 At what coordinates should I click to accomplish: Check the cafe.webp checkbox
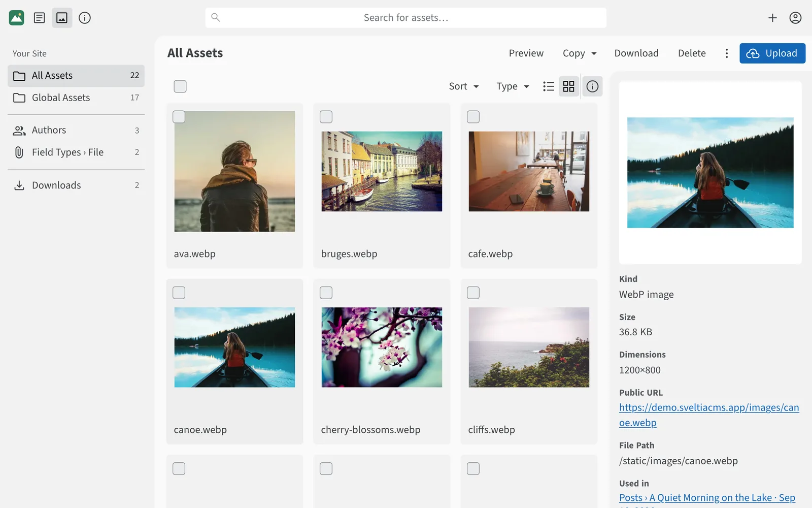(x=473, y=117)
